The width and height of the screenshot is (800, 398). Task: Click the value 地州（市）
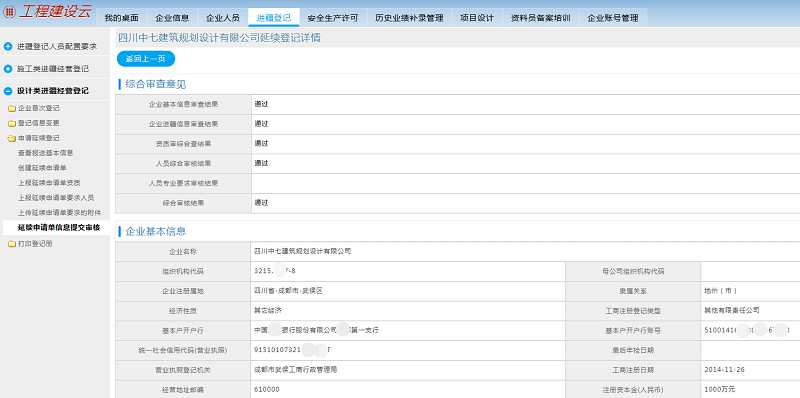(x=720, y=291)
